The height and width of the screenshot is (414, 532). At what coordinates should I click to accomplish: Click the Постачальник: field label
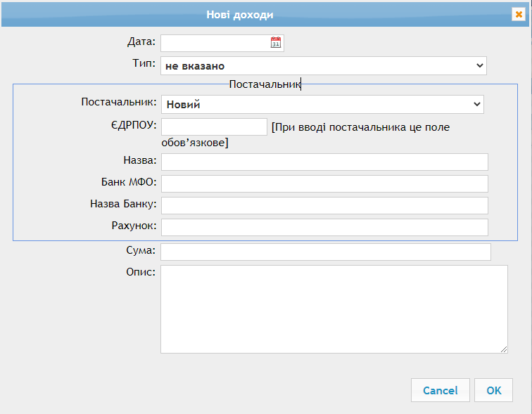(119, 102)
